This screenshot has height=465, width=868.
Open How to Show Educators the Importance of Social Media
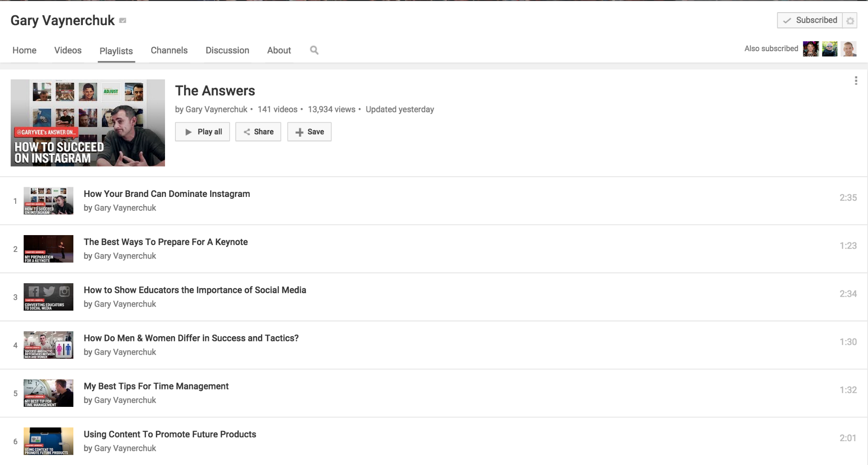coord(195,290)
